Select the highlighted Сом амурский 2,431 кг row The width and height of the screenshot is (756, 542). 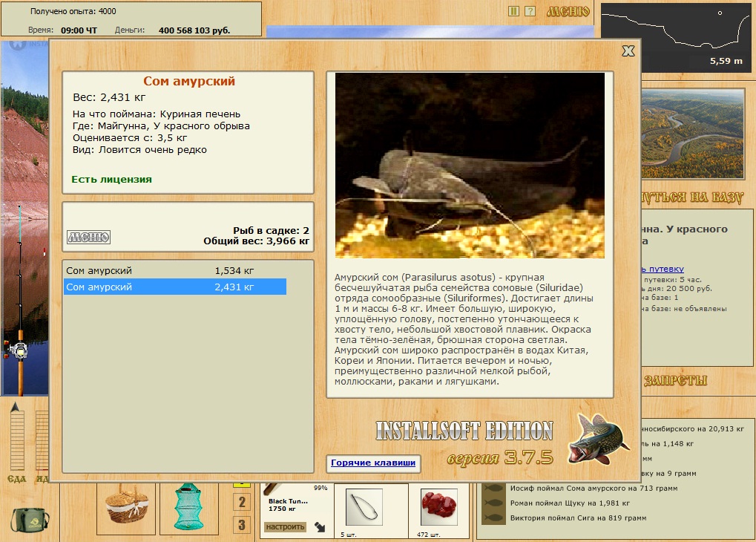[175, 287]
